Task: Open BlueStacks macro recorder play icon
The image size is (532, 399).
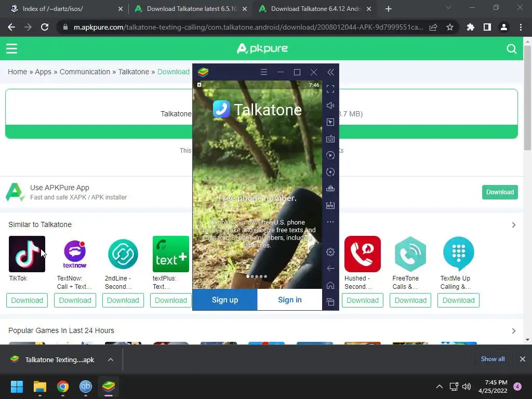Action: [330, 155]
